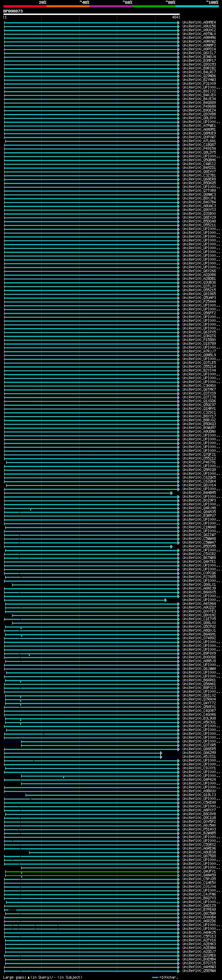Viewport: 222px width, 980px height.
Task: Select the UniRef100_Q4P424 label
Action: coord(199,779)
